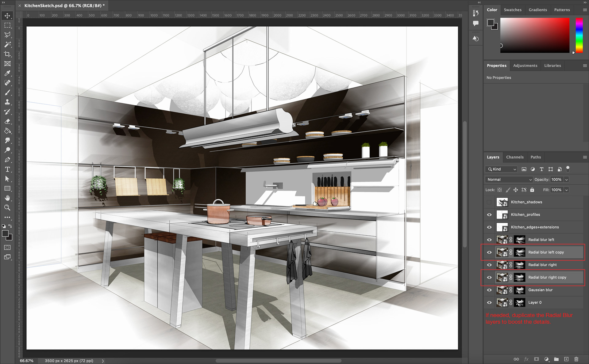Click the delete layer trash icon
This screenshot has width=589, height=364.
[576, 359]
